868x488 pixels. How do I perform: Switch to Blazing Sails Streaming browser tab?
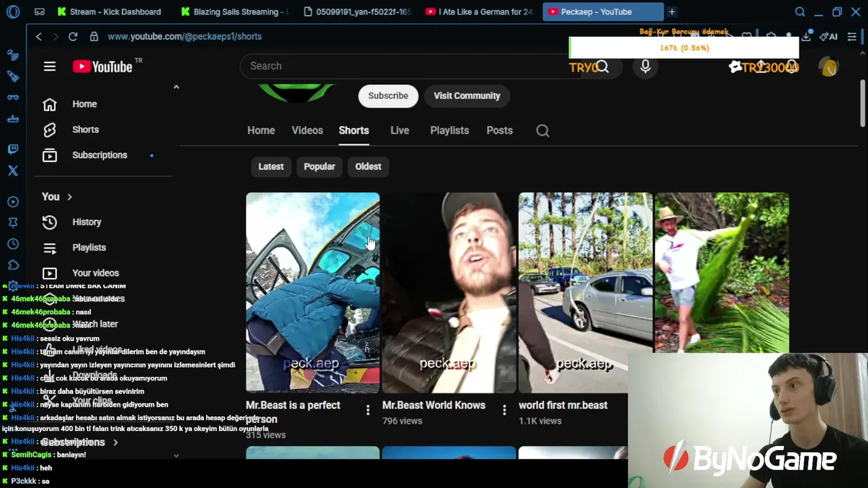click(x=235, y=12)
